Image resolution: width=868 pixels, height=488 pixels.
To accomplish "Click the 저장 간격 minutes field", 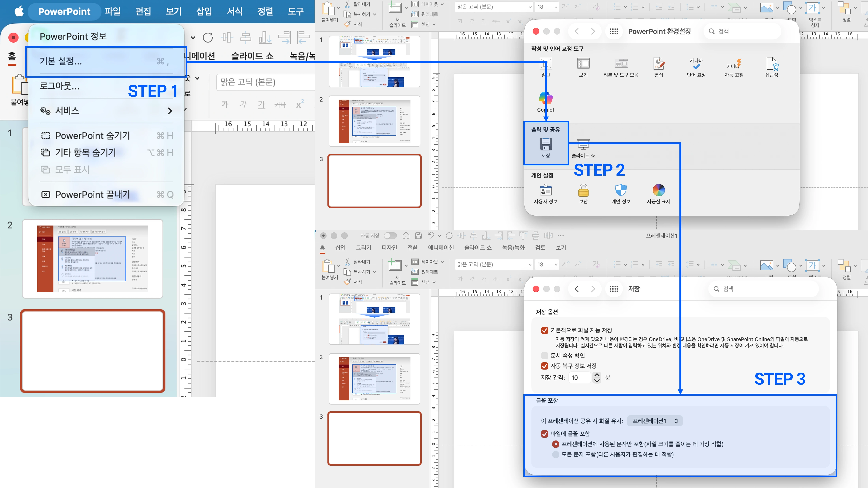I will (x=580, y=378).
